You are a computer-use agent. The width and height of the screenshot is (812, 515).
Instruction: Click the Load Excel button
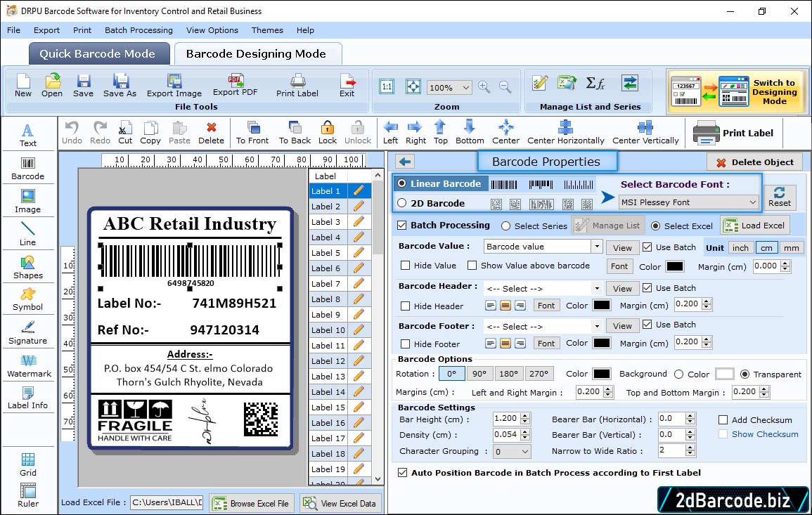click(x=755, y=225)
